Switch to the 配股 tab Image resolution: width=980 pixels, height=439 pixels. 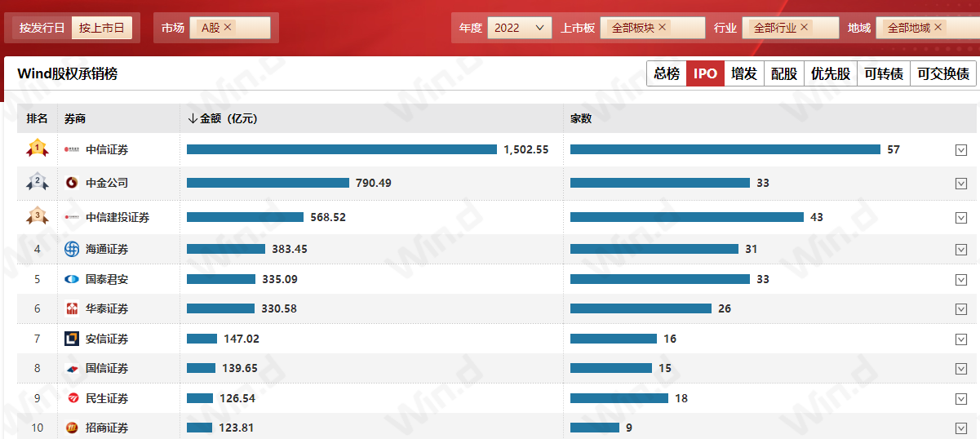coord(784,73)
